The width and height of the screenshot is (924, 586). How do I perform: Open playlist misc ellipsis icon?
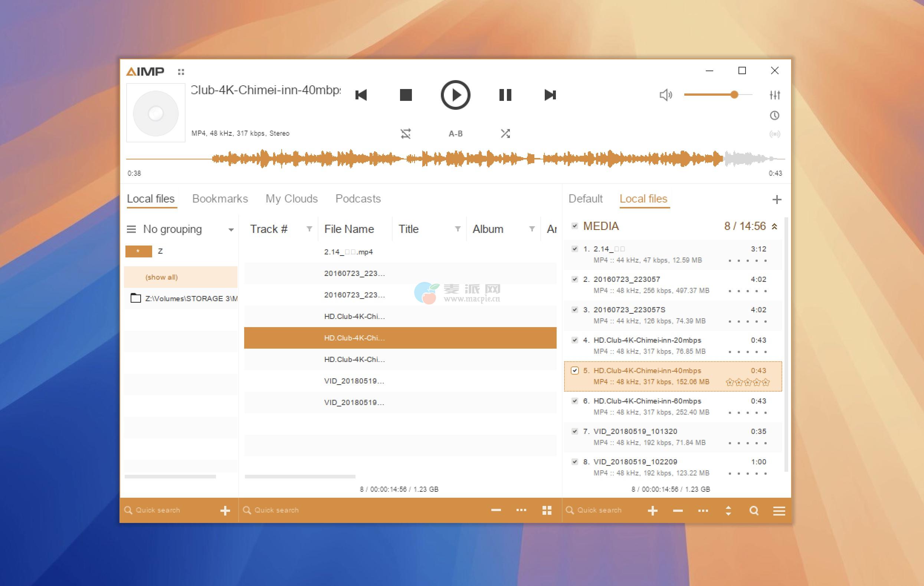(703, 510)
